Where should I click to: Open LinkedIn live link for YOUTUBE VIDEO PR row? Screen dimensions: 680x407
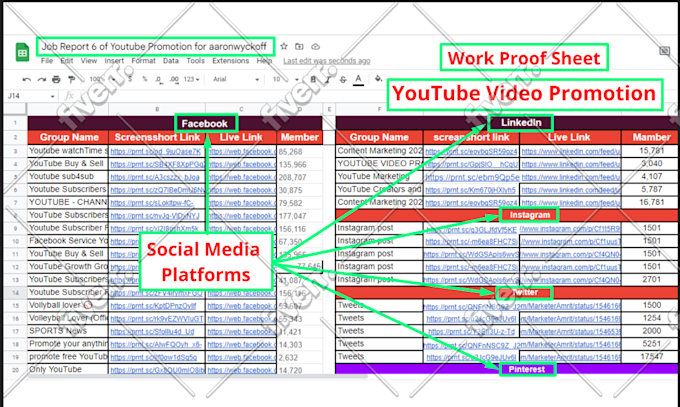(571, 164)
